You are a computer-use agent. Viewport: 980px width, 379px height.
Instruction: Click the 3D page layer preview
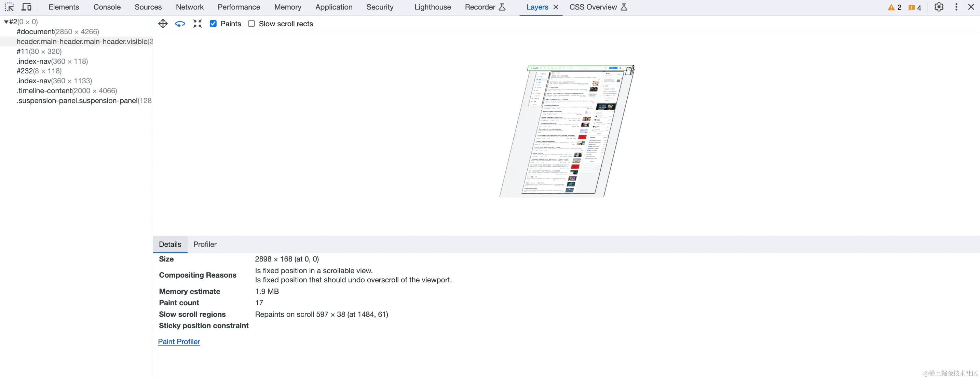[567, 131]
